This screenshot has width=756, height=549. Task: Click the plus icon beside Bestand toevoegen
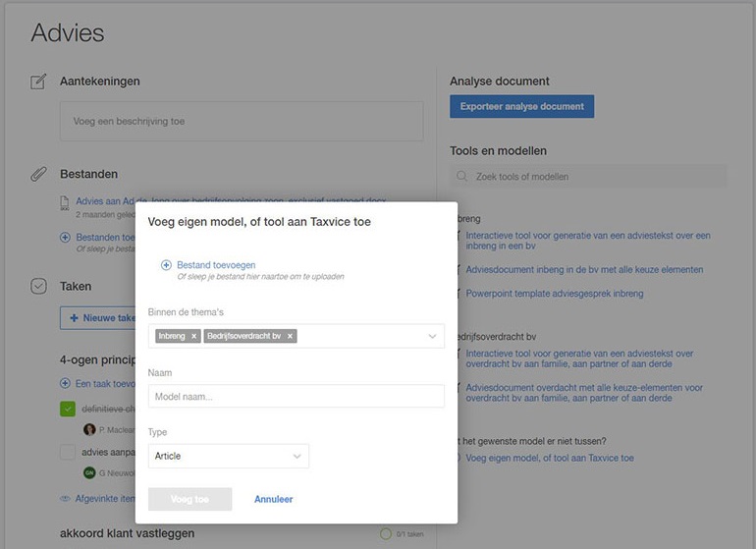(166, 265)
